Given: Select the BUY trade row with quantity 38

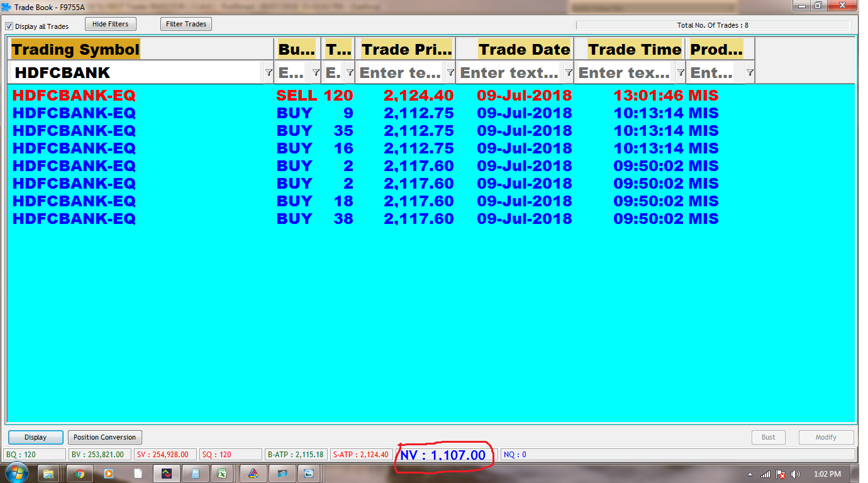Looking at the screenshot, I should (431, 219).
